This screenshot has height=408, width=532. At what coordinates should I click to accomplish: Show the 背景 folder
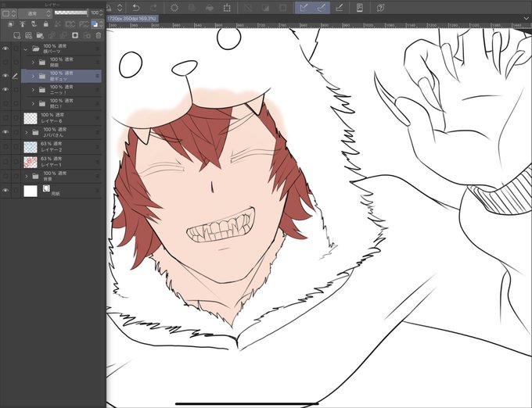pos(5,176)
